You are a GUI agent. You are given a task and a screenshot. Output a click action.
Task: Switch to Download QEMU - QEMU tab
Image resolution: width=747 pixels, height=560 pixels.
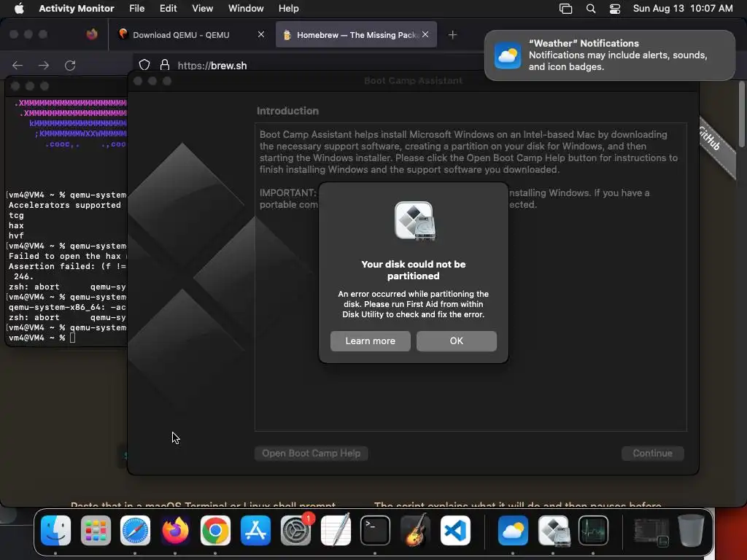[192, 34]
